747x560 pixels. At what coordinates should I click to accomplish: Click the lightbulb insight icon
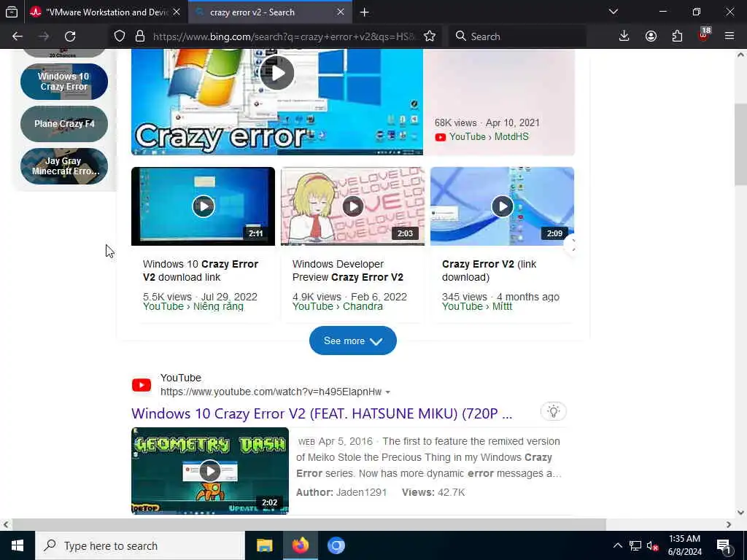click(x=553, y=411)
